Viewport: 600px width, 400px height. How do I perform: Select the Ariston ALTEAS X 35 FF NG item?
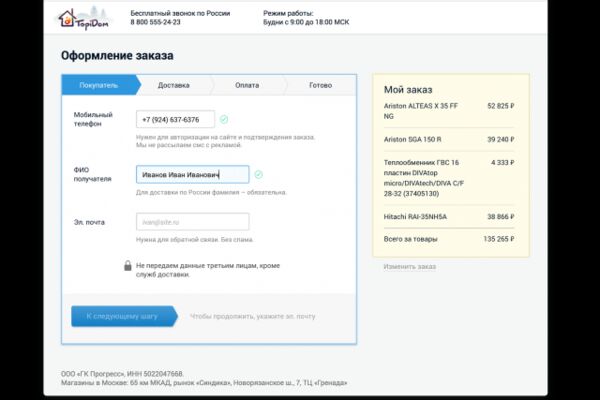(421, 111)
